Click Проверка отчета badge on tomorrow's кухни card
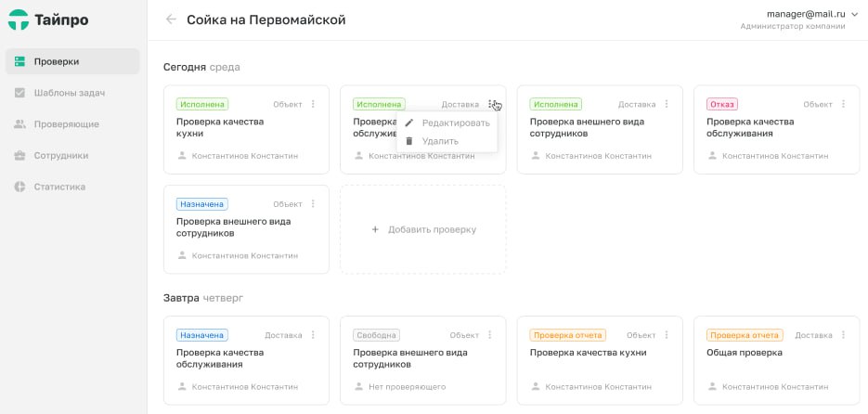The image size is (868, 414). point(568,335)
